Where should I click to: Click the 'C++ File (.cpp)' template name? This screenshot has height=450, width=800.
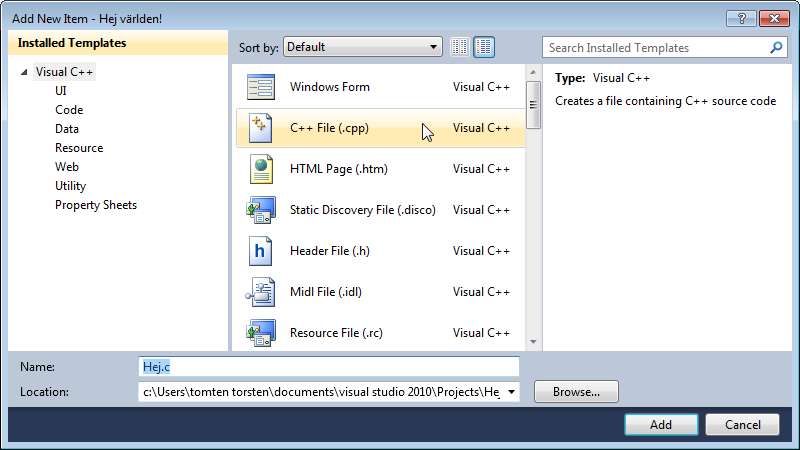[x=329, y=128]
